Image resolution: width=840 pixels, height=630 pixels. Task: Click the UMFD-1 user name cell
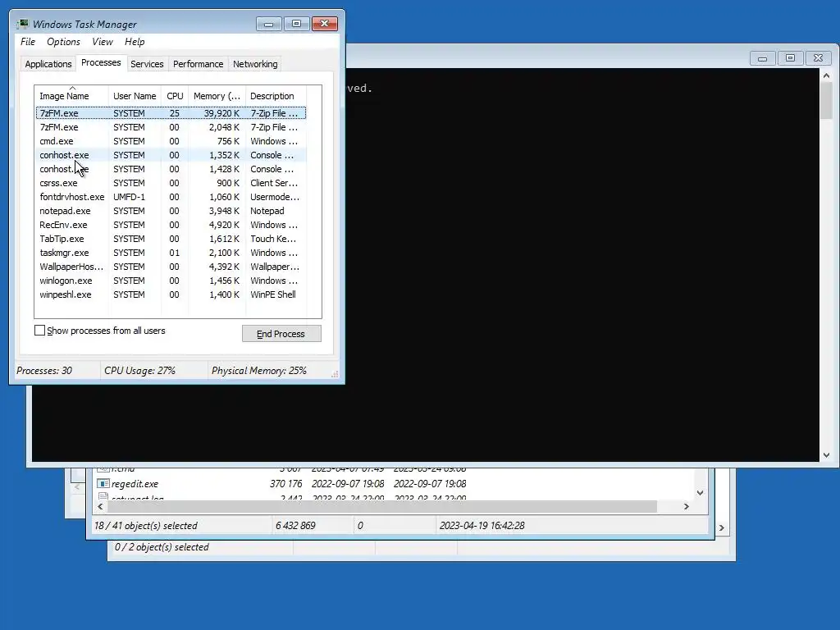(x=129, y=197)
